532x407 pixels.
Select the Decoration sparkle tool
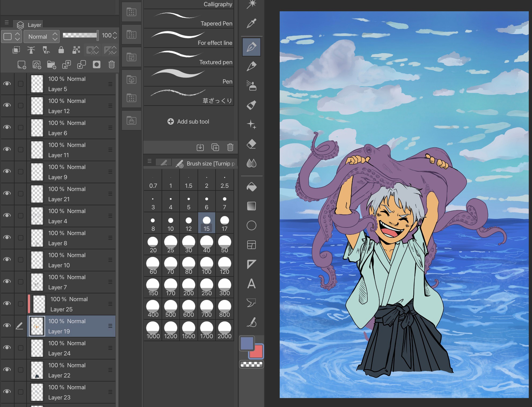coord(252,124)
